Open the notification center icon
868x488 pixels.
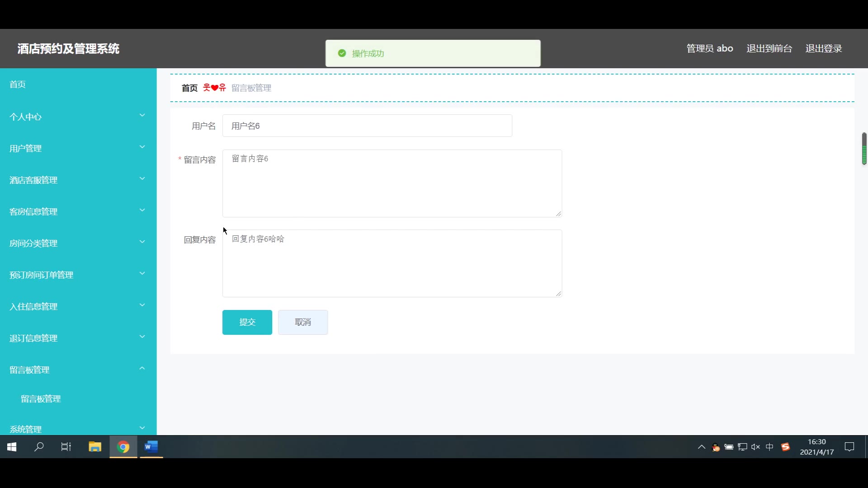(x=849, y=447)
